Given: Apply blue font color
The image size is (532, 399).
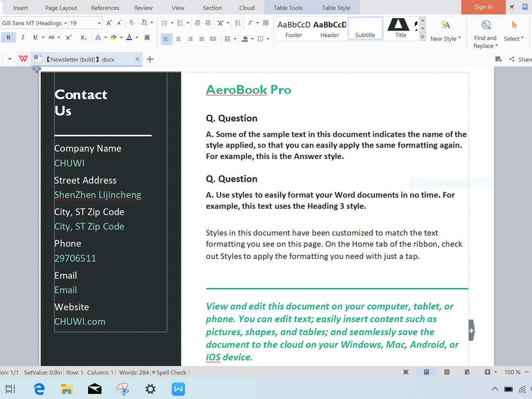Looking at the screenshot, I should [129, 38].
